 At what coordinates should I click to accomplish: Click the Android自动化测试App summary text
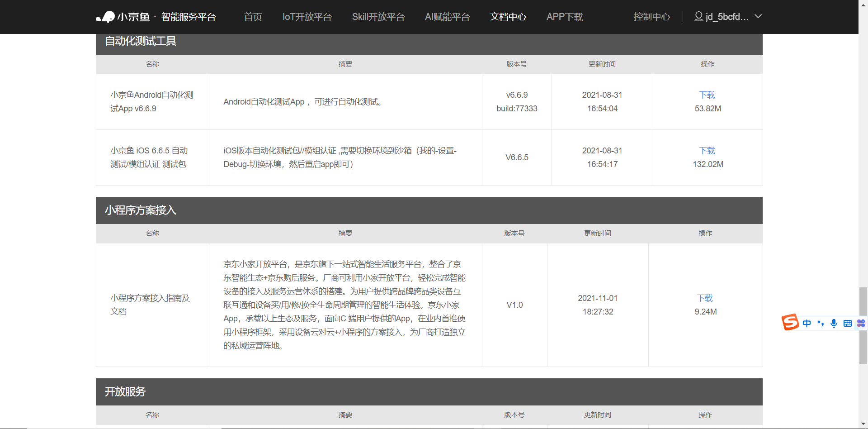pyautogui.click(x=304, y=102)
